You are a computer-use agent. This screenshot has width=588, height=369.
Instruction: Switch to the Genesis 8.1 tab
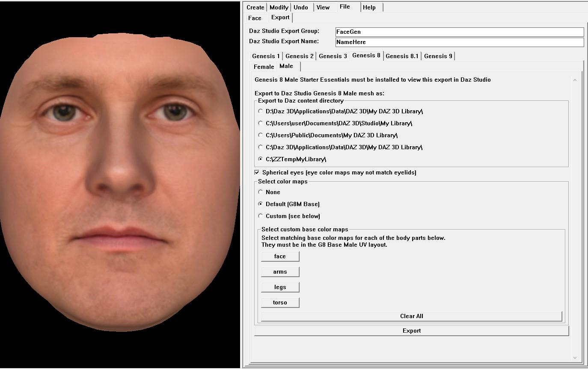[x=402, y=56]
